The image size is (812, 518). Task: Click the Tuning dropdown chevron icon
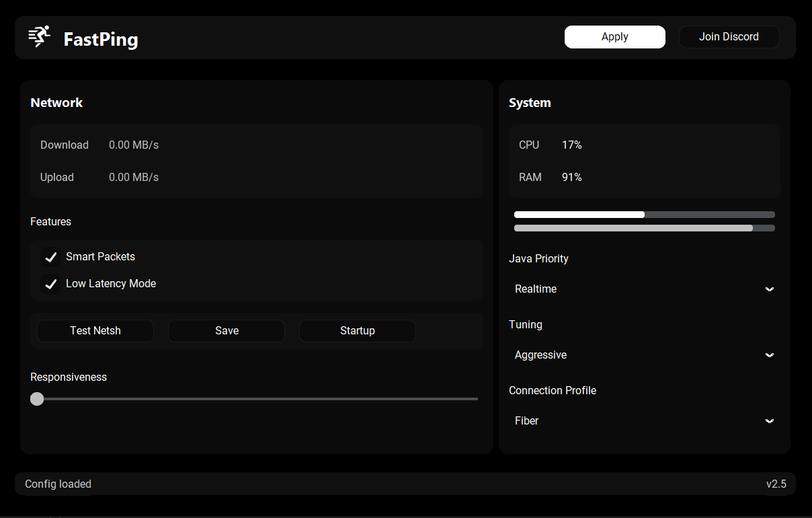tap(769, 355)
